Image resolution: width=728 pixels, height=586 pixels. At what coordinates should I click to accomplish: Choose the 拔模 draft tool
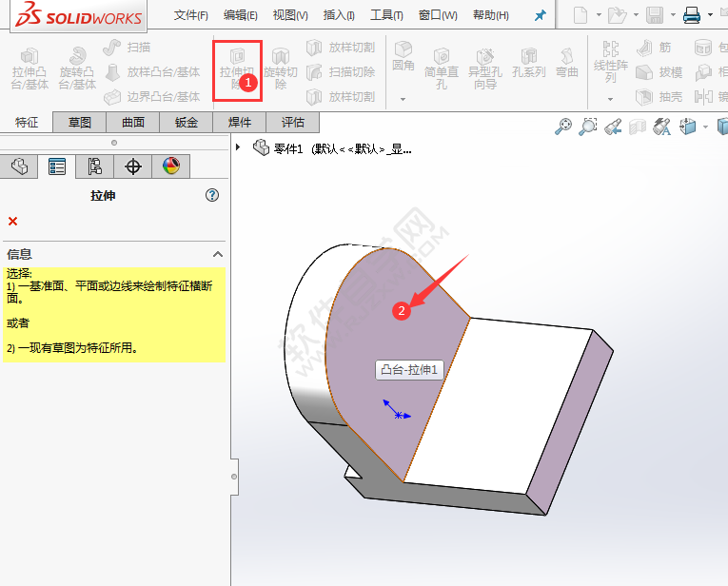point(659,72)
